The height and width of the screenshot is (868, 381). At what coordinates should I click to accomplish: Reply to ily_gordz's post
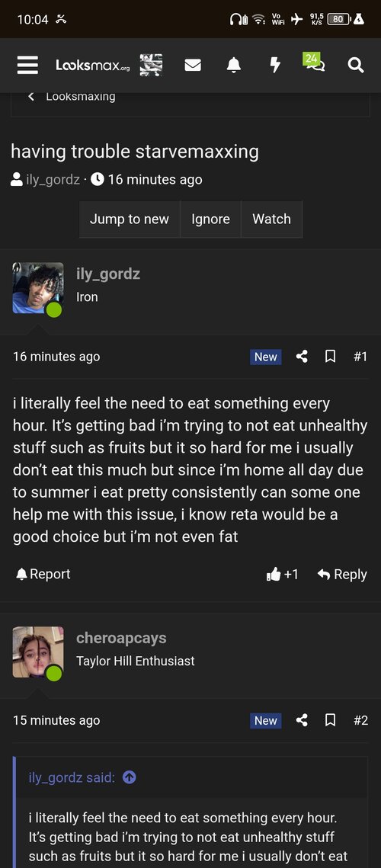click(x=342, y=574)
